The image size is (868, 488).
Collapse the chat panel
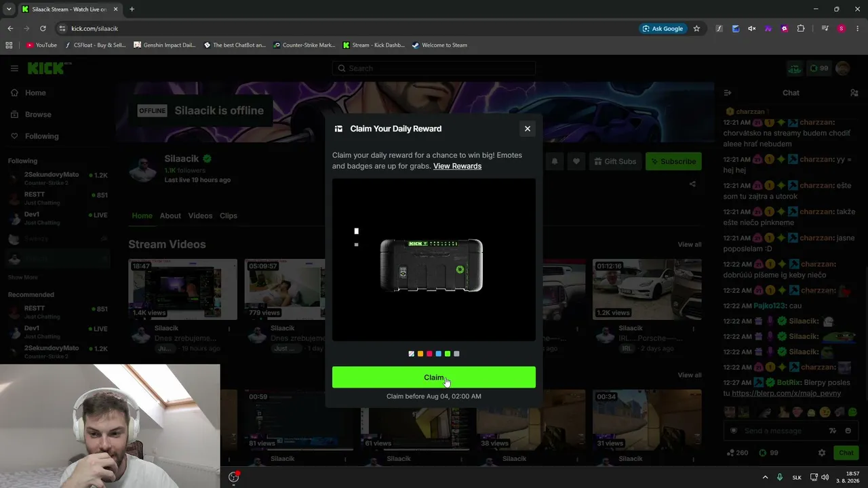[728, 93]
